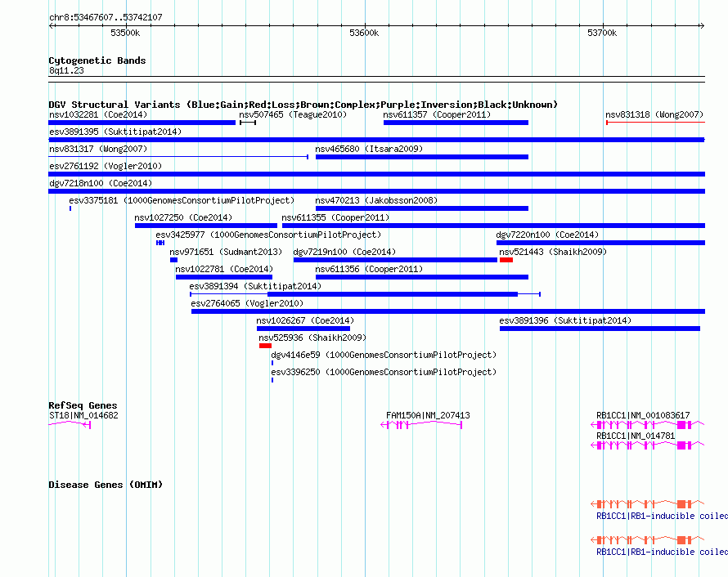The width and height of the screenshot is (728, 577).
Task: Click the magenta ST18 gene structure glyph
Action: pyautogui.click(x=70, y=424)
